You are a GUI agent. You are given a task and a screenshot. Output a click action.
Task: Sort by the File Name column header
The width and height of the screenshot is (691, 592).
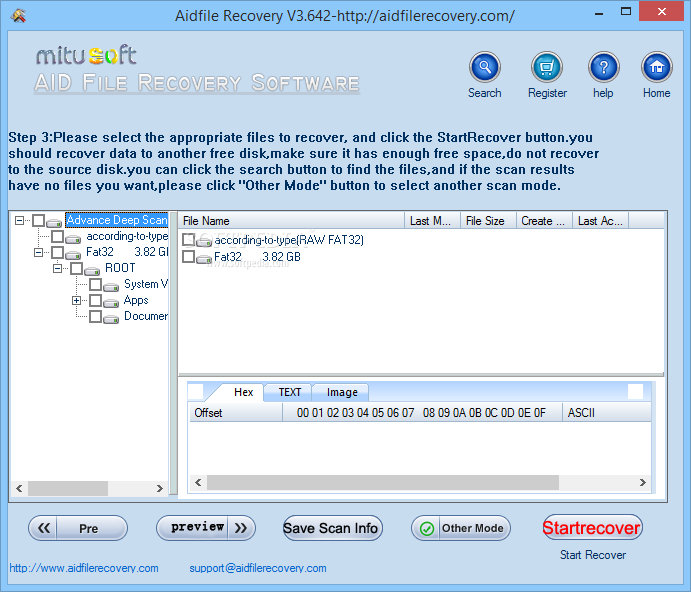[291, 220]
